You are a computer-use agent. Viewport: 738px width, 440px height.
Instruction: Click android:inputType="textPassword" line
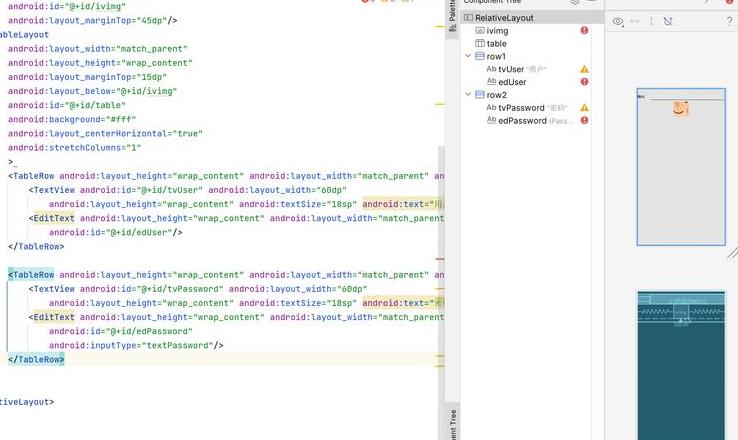(136, 345)
